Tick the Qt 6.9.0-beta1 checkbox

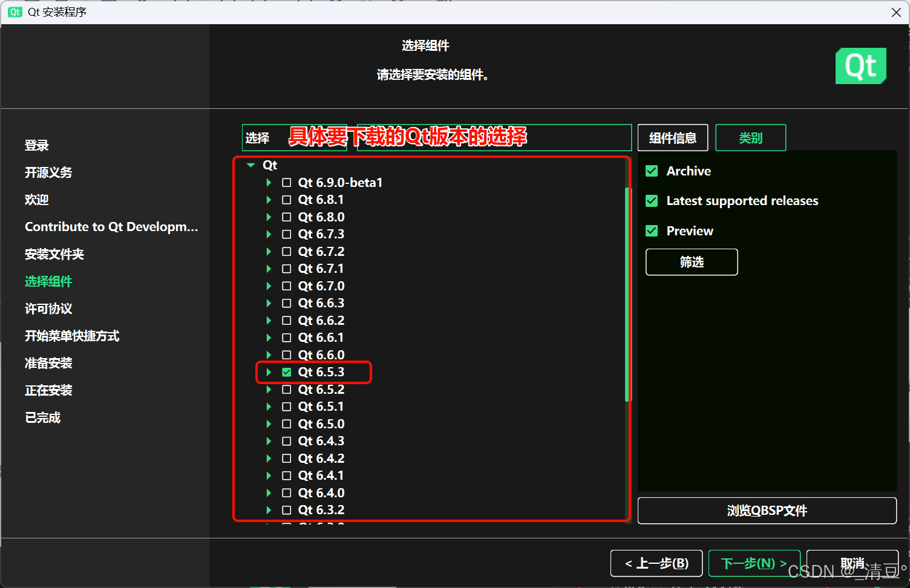(x=287, y=183)
